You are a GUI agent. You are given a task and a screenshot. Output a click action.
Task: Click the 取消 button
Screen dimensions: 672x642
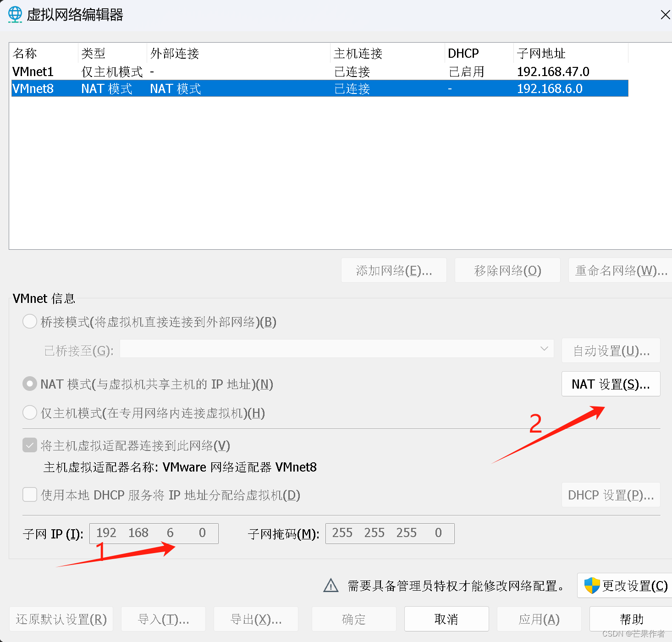click(446, 619)
